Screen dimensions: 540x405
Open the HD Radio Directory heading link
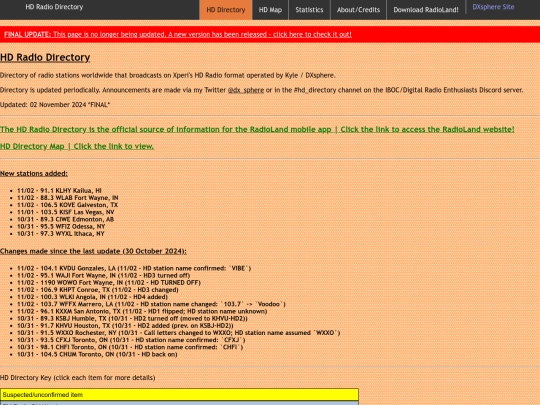pos(45,57)
